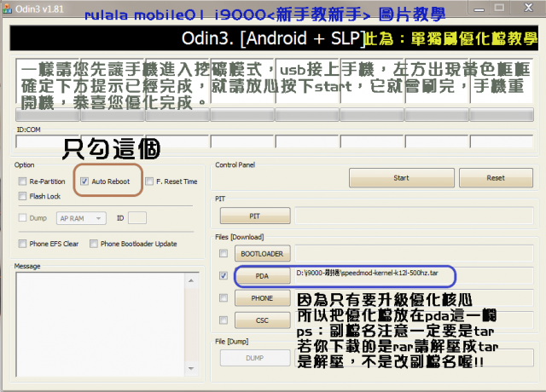This screenshot has height=392, width=546.
Task: Click the Reset button
Action: point(496,178)
